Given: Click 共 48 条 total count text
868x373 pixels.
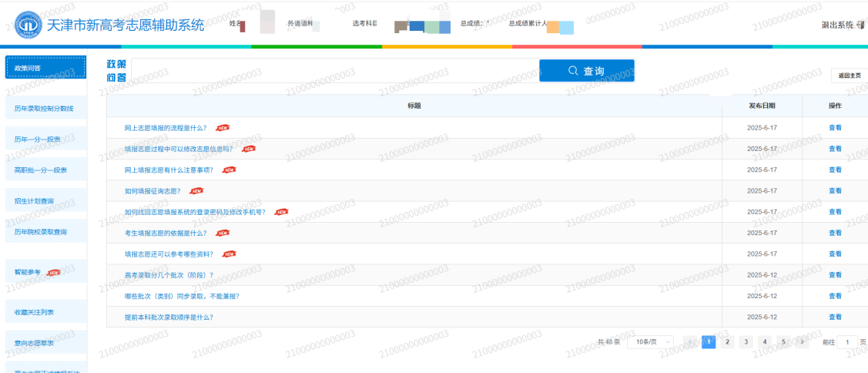Looking at the screenshot, I should tap(609, 342).
